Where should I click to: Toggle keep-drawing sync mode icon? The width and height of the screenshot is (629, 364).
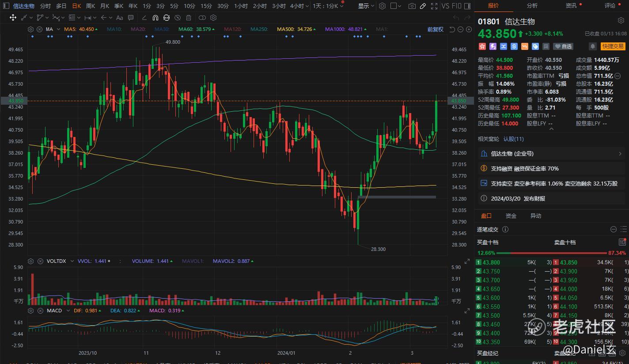point(166,18)
